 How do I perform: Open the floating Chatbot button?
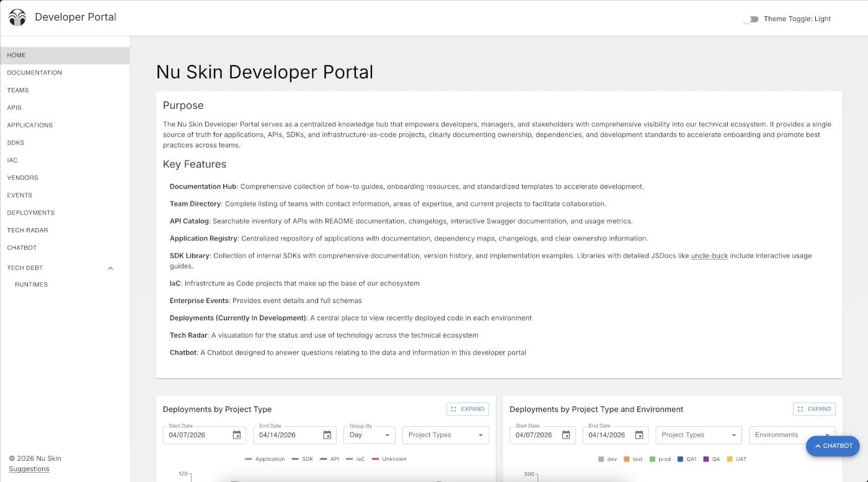832,446
